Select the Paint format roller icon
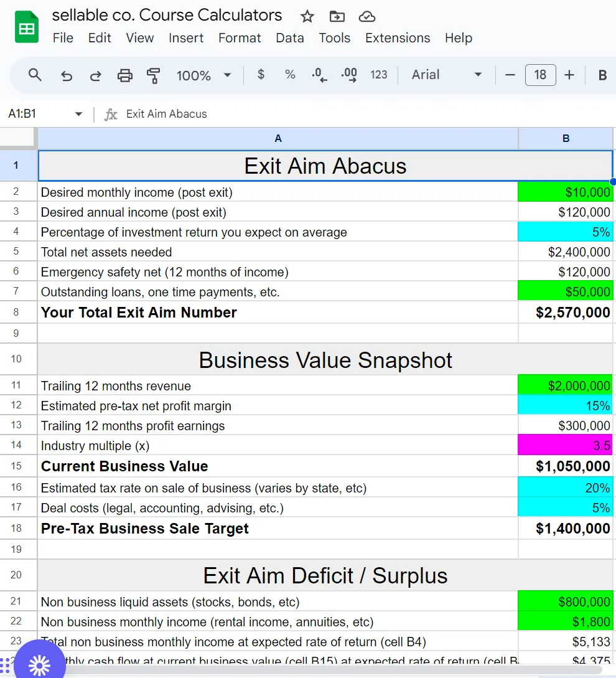This screenshot has height=678, width=616. click(x=154, y=76)
